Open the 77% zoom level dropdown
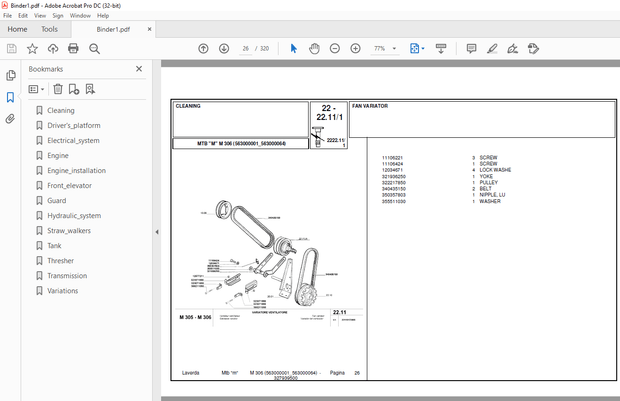This screenshot has width=620, height=401. [x=394, y=49]
